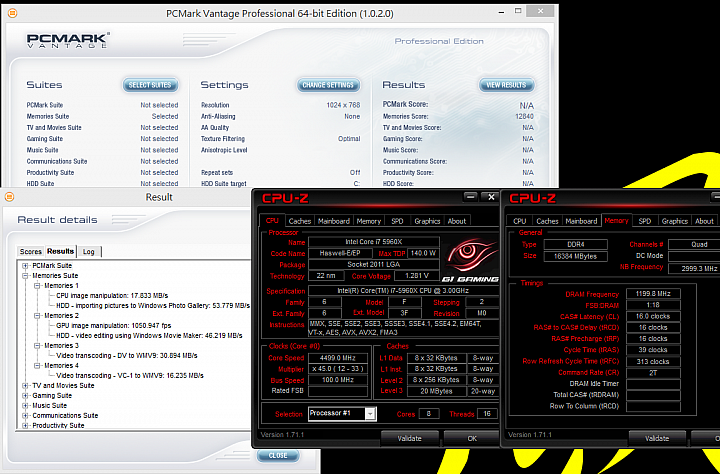Click the Result window orange title icon
This screenshot has width=720, height=474.
(x=9, y=197)
